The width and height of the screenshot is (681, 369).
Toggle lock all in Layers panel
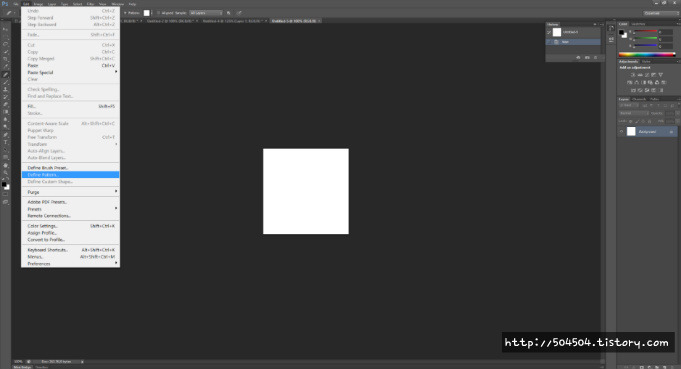click(650, 121)
